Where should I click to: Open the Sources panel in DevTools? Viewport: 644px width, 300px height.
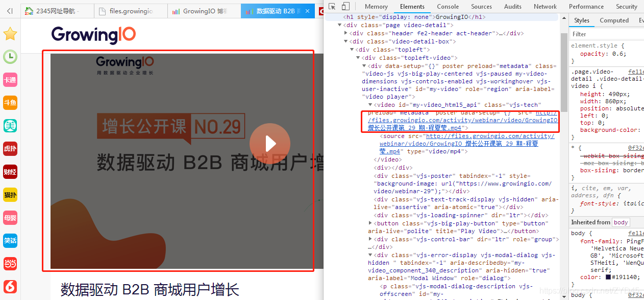pyautogui.click(x=481, y=7)
